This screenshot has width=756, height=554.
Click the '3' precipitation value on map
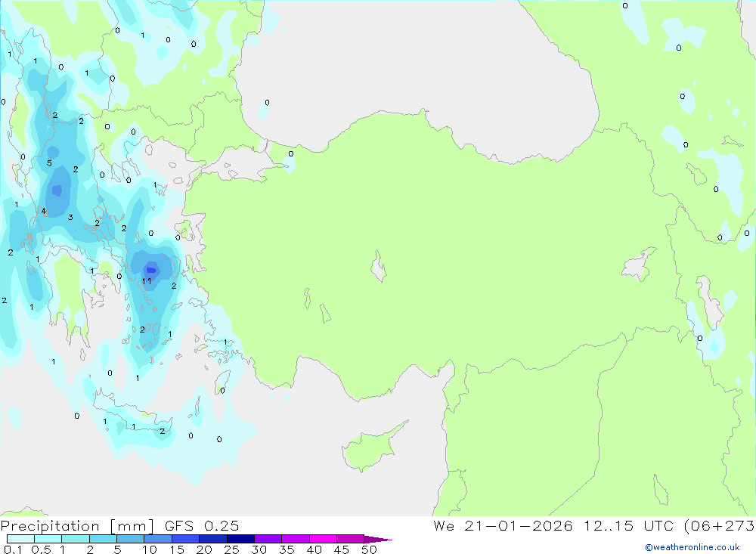pos(70,218)
